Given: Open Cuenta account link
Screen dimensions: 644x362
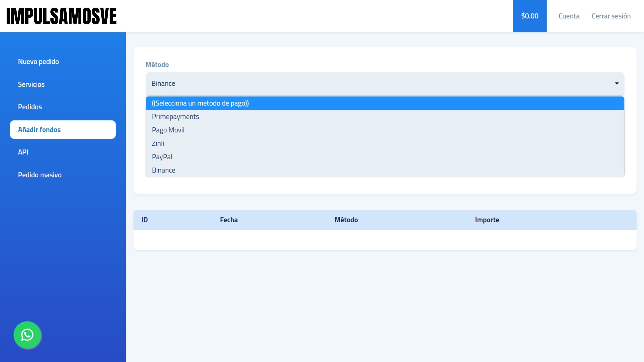Looking at the screenshot, I should (569, 16).
